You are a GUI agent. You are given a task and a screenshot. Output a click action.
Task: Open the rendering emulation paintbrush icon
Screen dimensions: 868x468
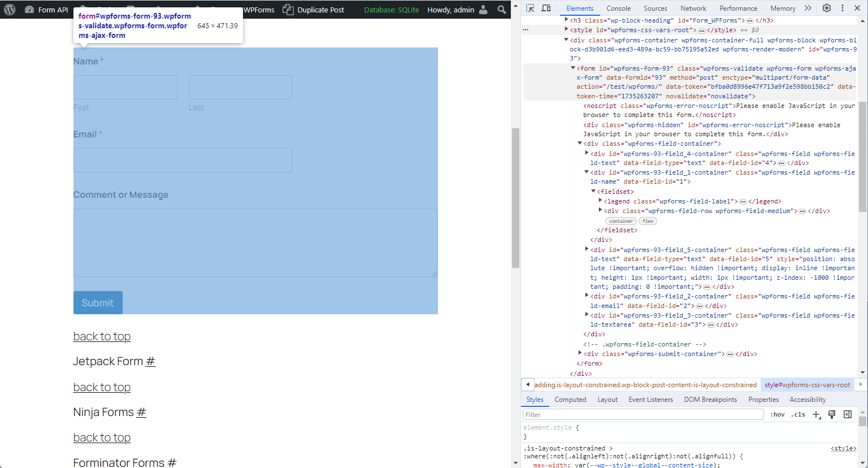832,414
